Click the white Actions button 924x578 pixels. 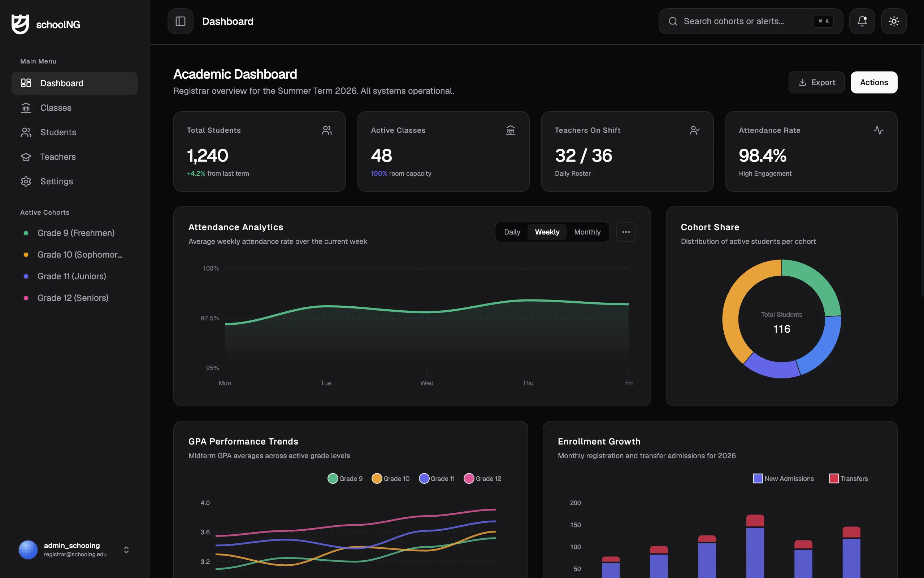874,83
